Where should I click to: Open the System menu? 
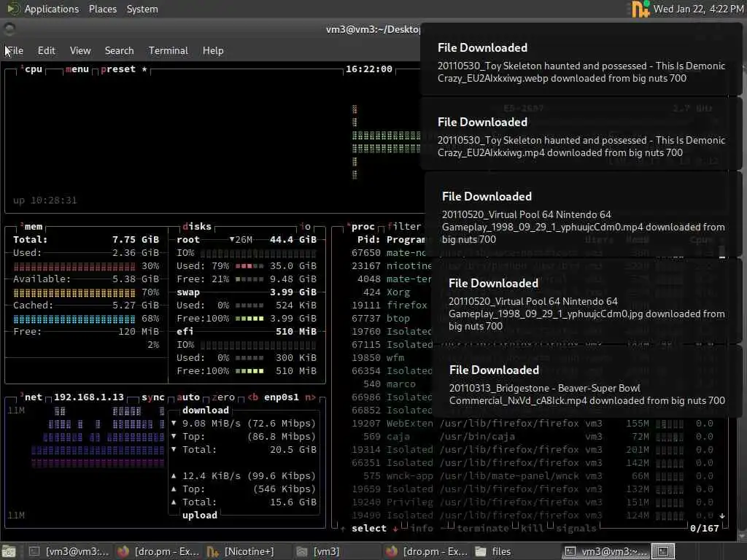tap(142, 9)
